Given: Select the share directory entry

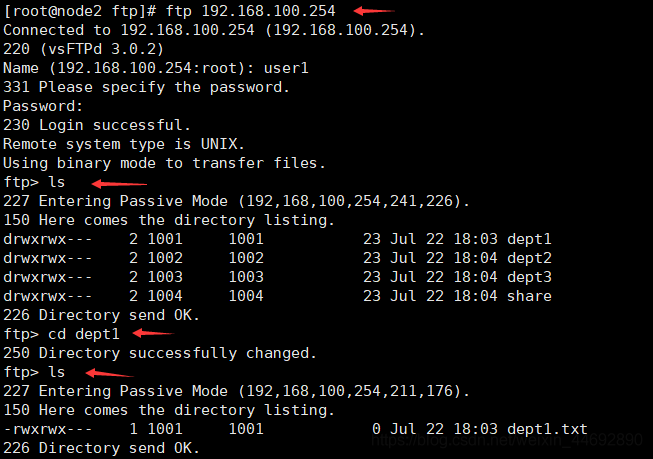Looking at the screenshot, I should 529,296.
